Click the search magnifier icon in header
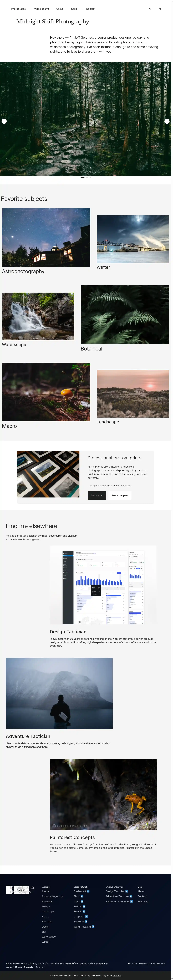The width and height of the screenshot is (173, 980). (150, 9)
